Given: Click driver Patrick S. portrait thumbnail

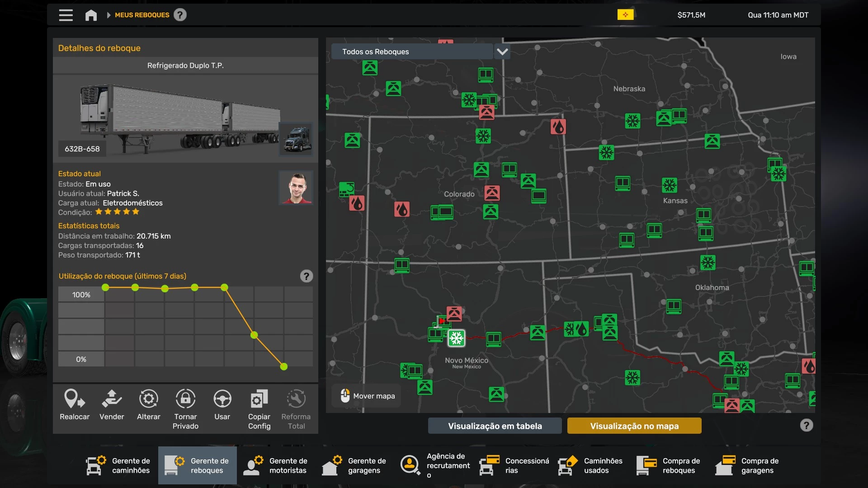Looking at the screenshot, I should [296, 188].
